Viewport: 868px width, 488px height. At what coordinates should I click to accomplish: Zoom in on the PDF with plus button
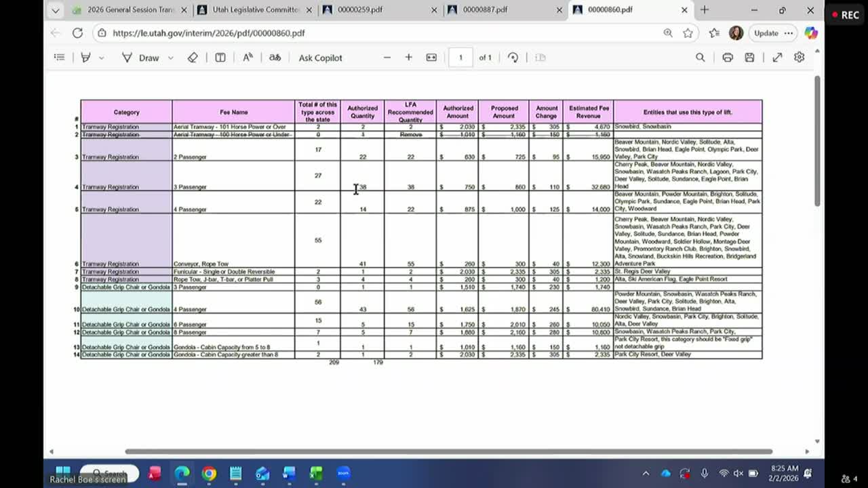pos(407,58)
